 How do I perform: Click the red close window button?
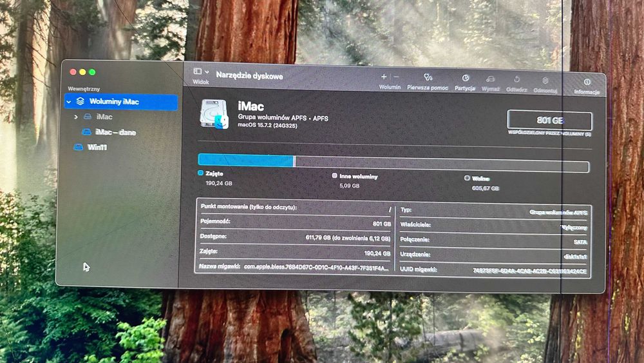point(73,72)
